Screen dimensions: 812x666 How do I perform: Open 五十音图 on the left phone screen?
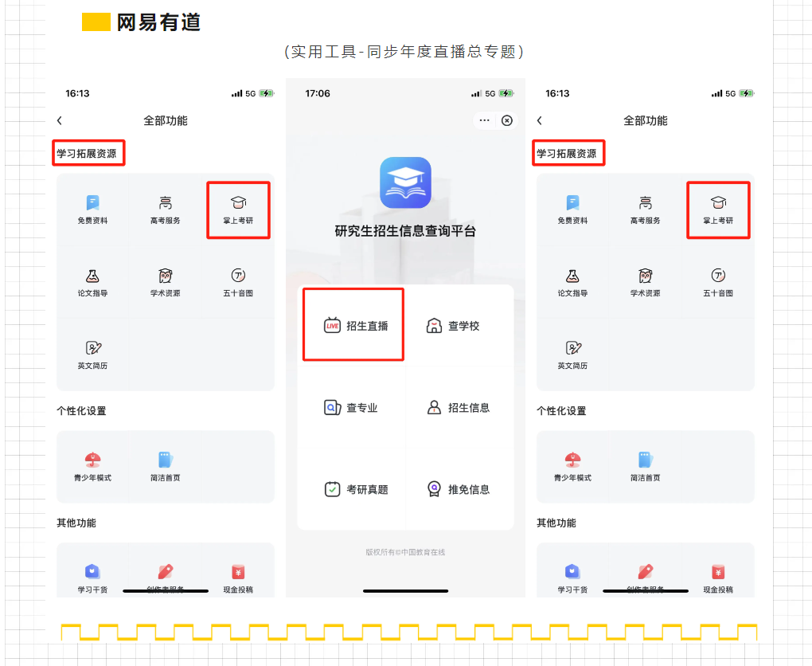click(238, 283)
